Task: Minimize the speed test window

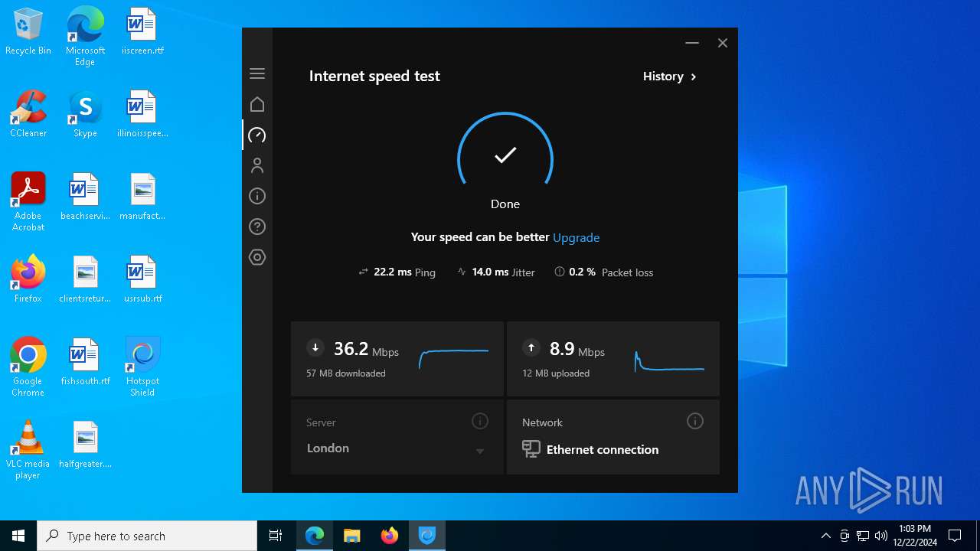Action: pos(692,43)
